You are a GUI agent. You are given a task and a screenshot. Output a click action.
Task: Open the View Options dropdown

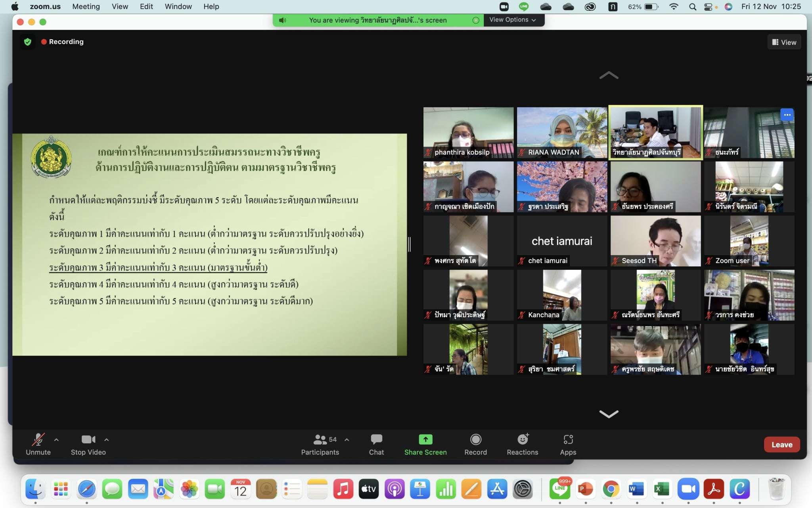click(x=512, y=20)
